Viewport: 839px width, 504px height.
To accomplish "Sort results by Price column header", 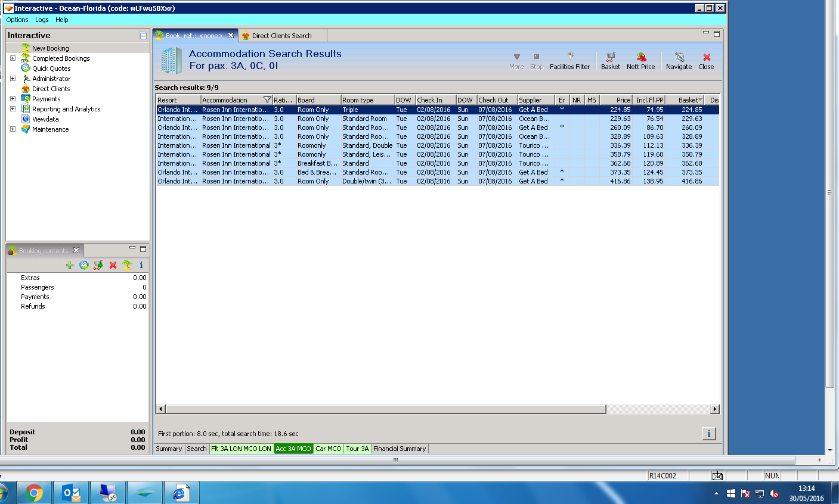I will [615, 99].
